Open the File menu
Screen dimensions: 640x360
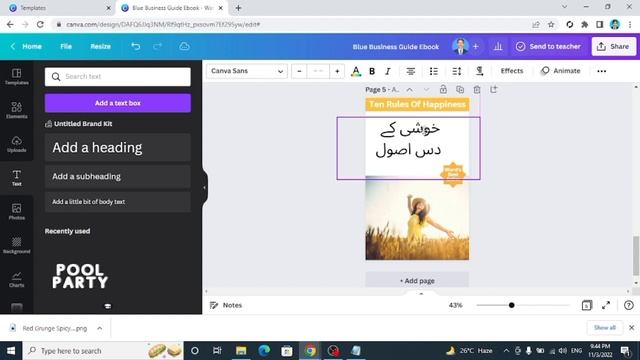tap(66, 47)
